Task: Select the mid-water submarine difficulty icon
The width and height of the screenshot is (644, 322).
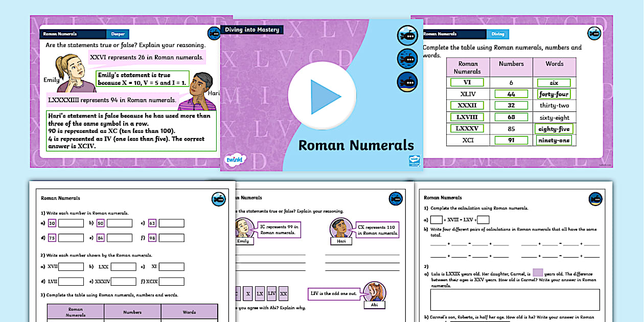Action: (x=407, y=58)
